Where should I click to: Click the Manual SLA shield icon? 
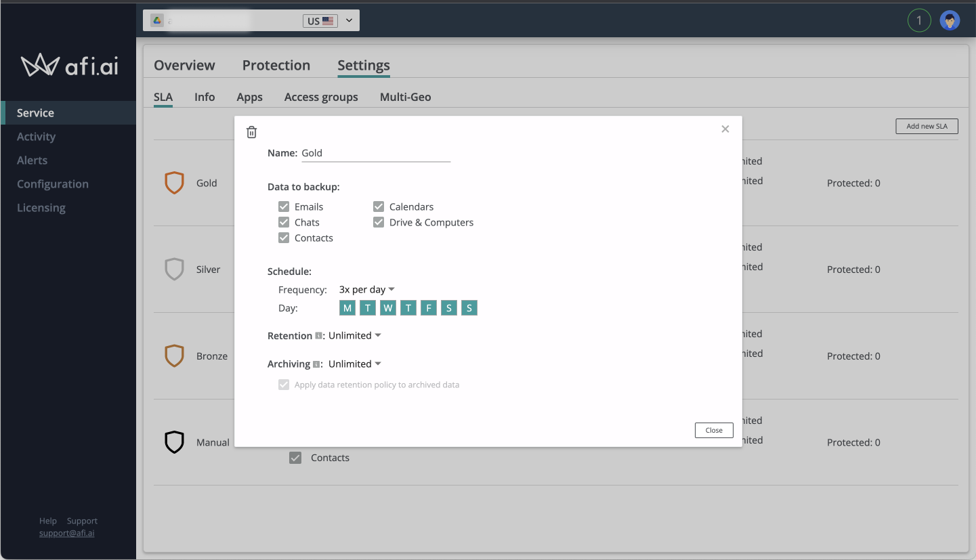174,441
